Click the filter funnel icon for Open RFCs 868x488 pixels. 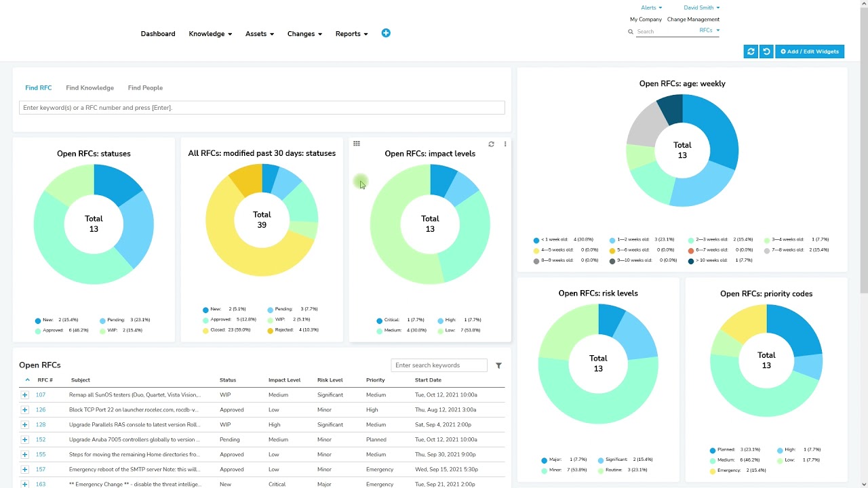point(498,365)
